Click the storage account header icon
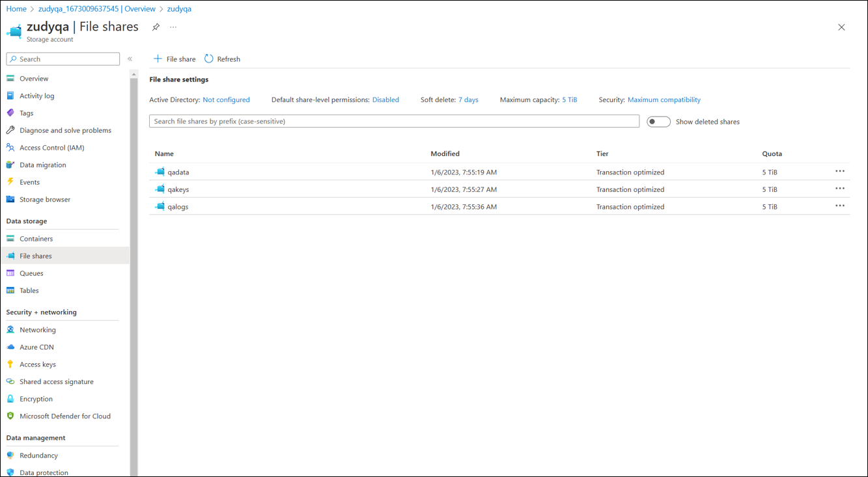This screenshot has height=477, width=868. pyautogui.click(x=14, y=31)
